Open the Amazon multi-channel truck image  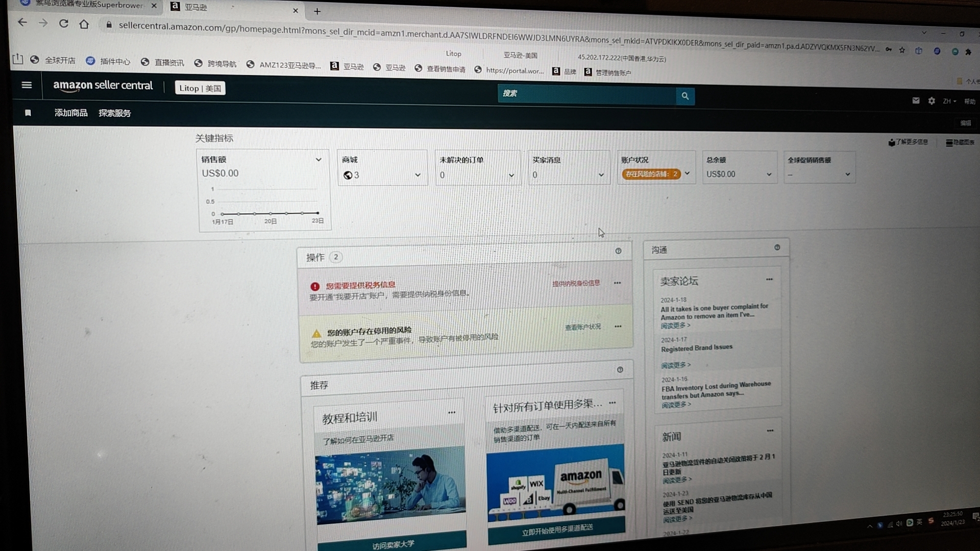[555, 483]
